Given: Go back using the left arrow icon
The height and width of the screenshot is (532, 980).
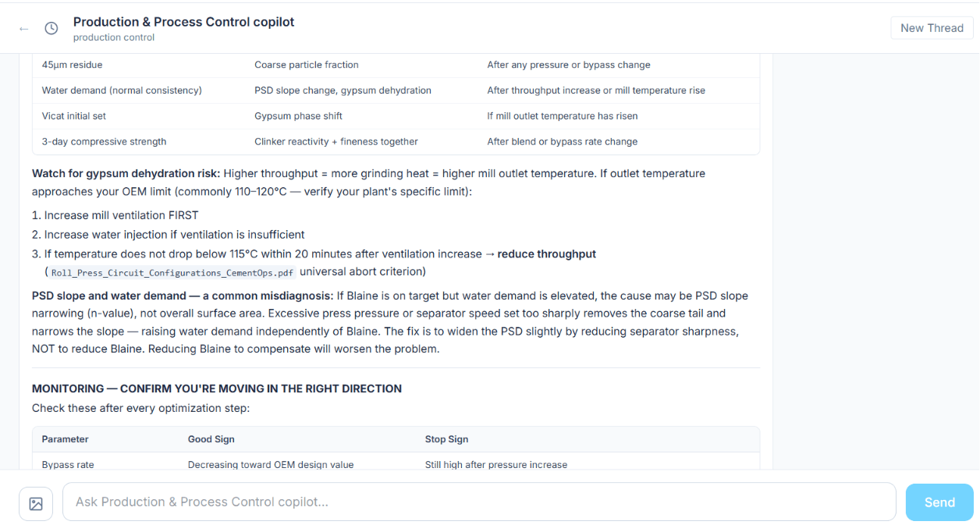Looking at the screenshot, I should (x=24, y=28).
